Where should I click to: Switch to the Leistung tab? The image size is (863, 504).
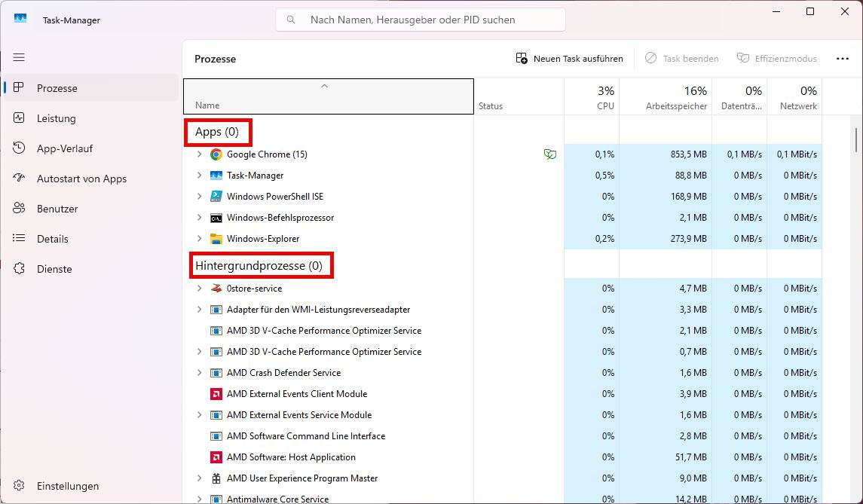point(57,118)
